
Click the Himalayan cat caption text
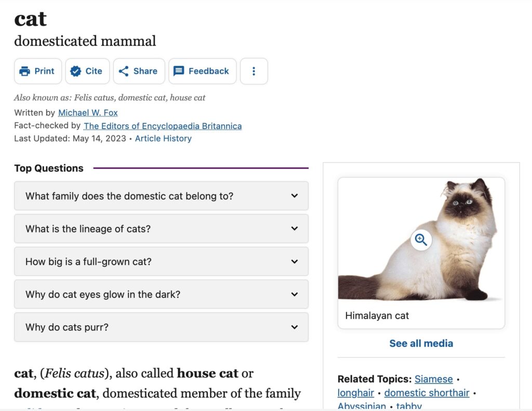[377, 315]
